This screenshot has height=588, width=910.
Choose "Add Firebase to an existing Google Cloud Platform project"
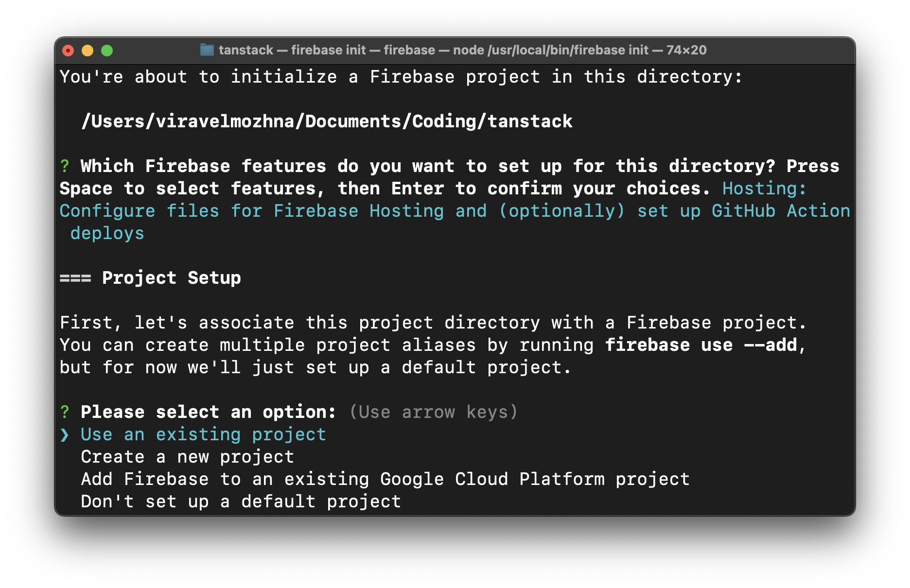pos(385,479)
